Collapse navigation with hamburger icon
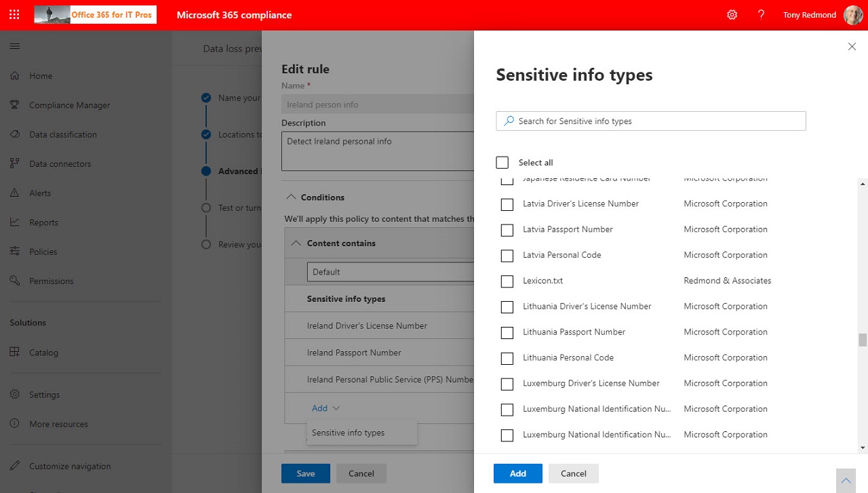The image size is (868, 493). click(x=15, y=47)
